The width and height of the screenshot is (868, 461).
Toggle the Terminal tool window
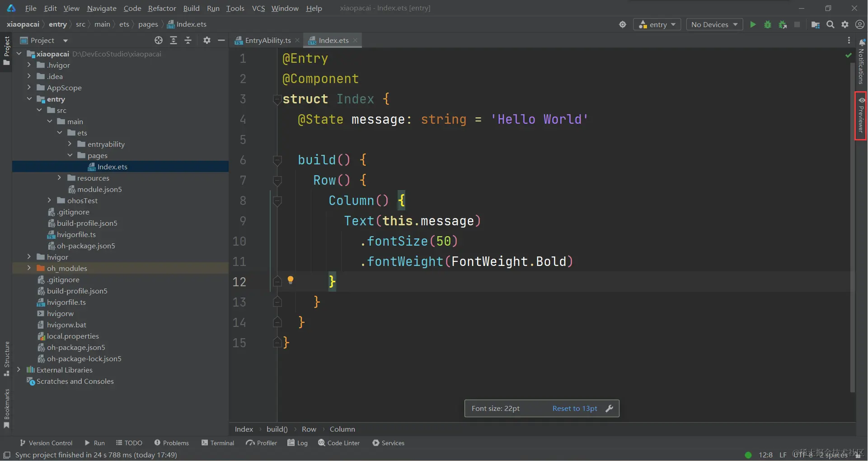click(x=218, y=443)
